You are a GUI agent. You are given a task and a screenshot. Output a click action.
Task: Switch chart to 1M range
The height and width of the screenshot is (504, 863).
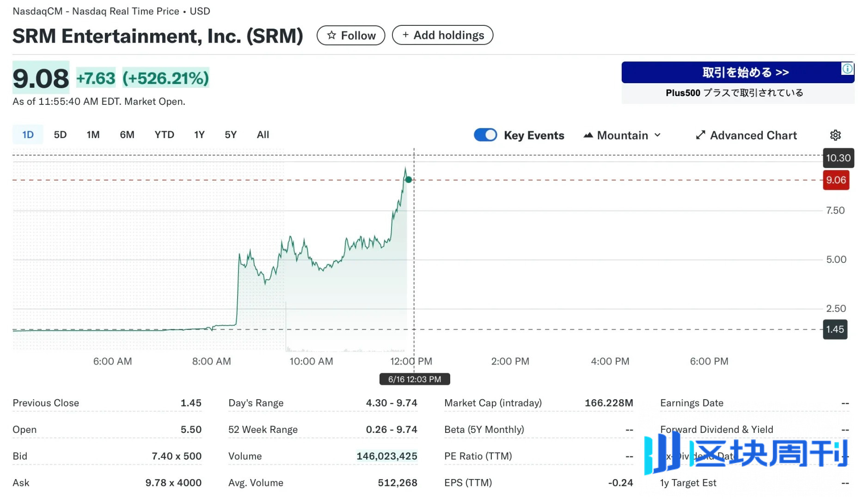click(93, 134)
